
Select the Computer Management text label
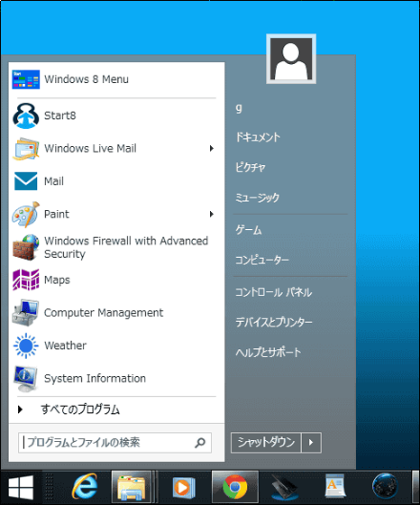104,313
